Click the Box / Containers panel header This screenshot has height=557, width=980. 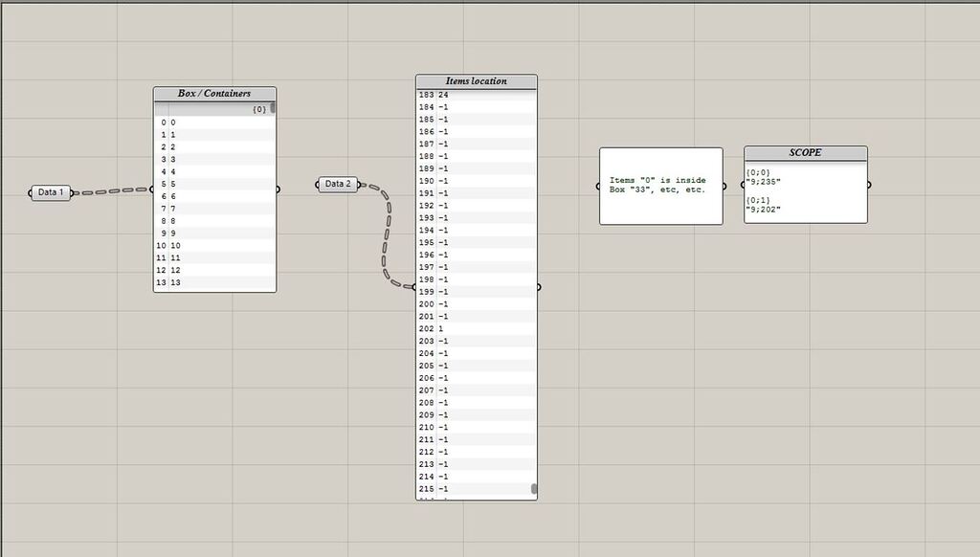(213, 93)
